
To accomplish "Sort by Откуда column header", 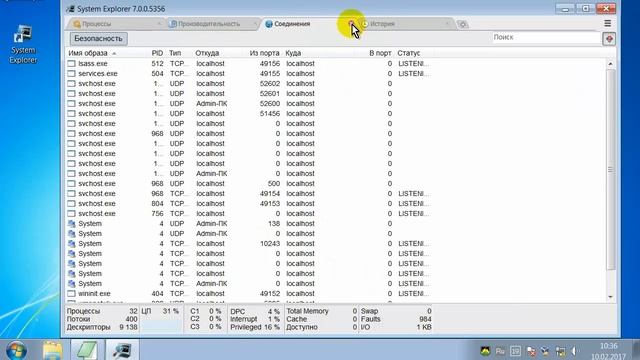I will pos(207,53).
